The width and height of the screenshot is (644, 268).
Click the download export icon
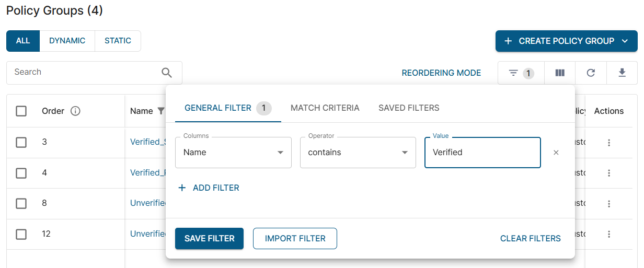622,73
